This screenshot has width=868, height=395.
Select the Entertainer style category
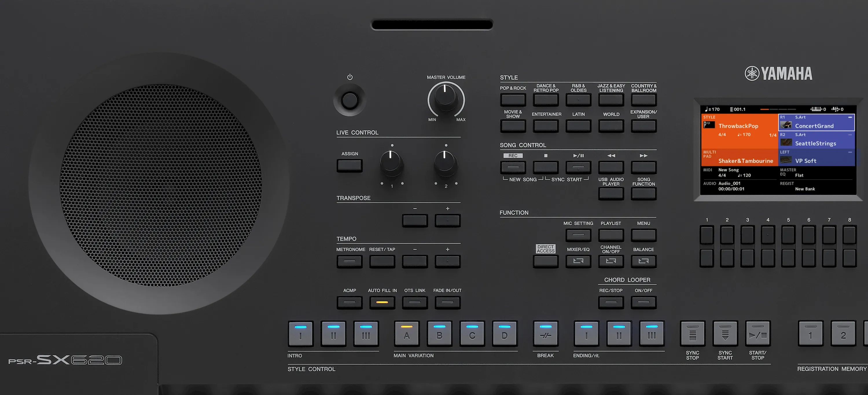[x=545, y=126]
